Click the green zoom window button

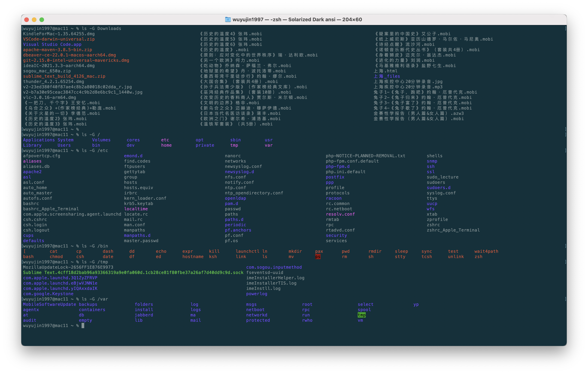(x=42, y=20)
